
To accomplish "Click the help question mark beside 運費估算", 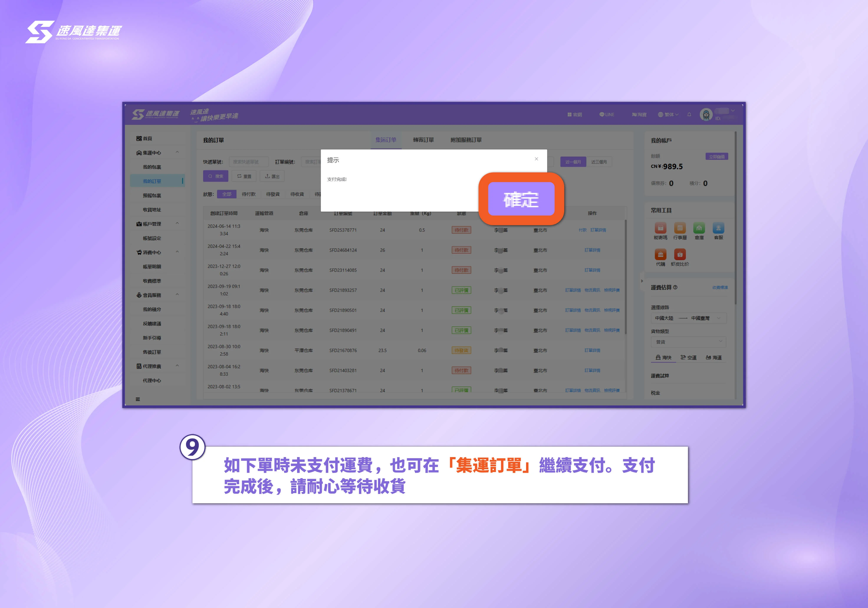I will point(675,287).
